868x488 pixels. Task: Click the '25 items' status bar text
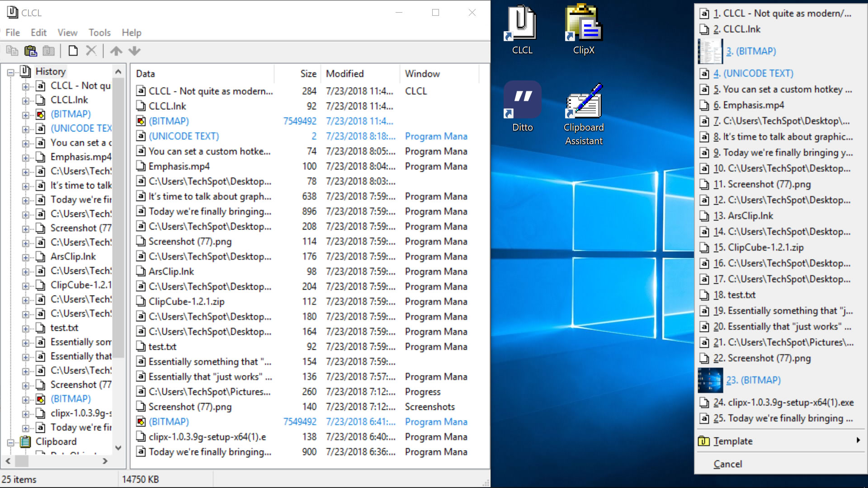click(x=19, y=479)
